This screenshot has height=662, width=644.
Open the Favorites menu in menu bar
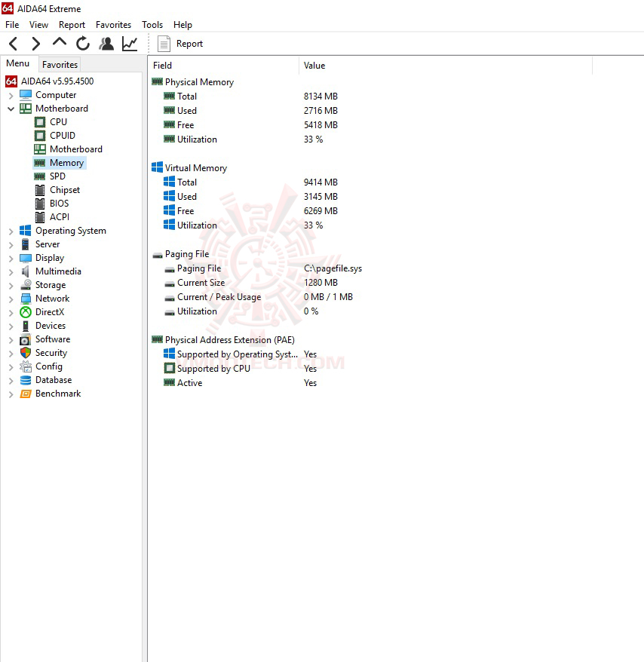coord(113,25)
